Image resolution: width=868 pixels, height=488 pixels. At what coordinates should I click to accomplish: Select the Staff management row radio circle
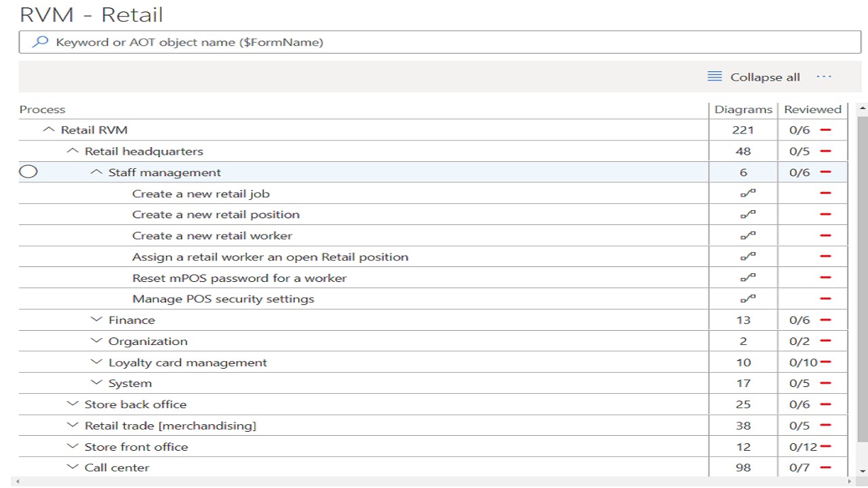pyautogui.click(x=28, y=172)
